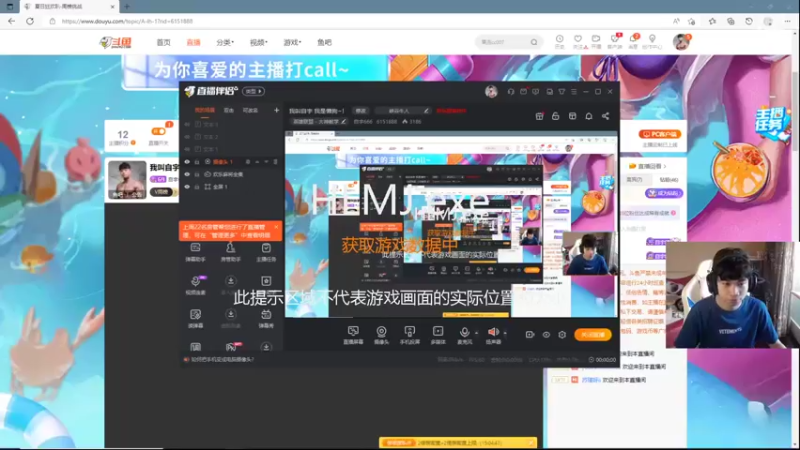
Task: Open the 弹幕秀 plugin icon
Action: (x=266, y=318)
